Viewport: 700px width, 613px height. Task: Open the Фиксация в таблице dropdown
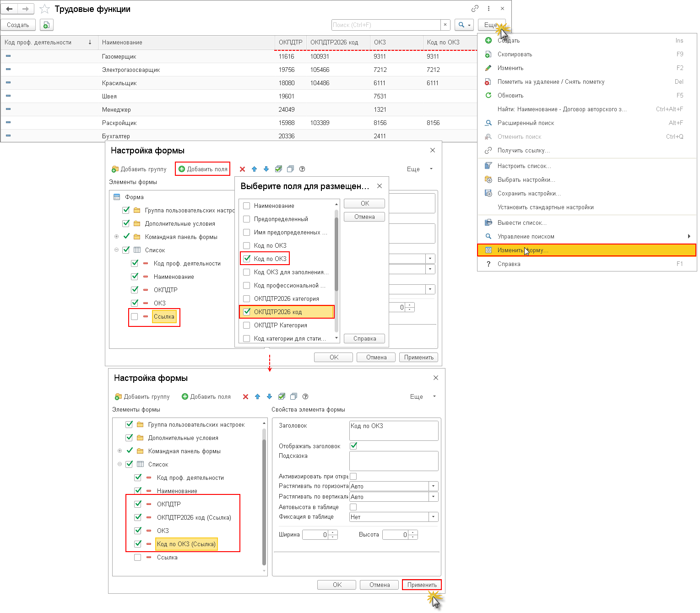pos(433,517)
